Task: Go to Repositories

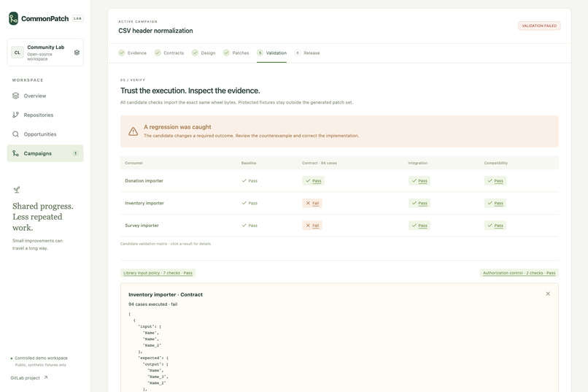Action: click(x=45, y=115)
